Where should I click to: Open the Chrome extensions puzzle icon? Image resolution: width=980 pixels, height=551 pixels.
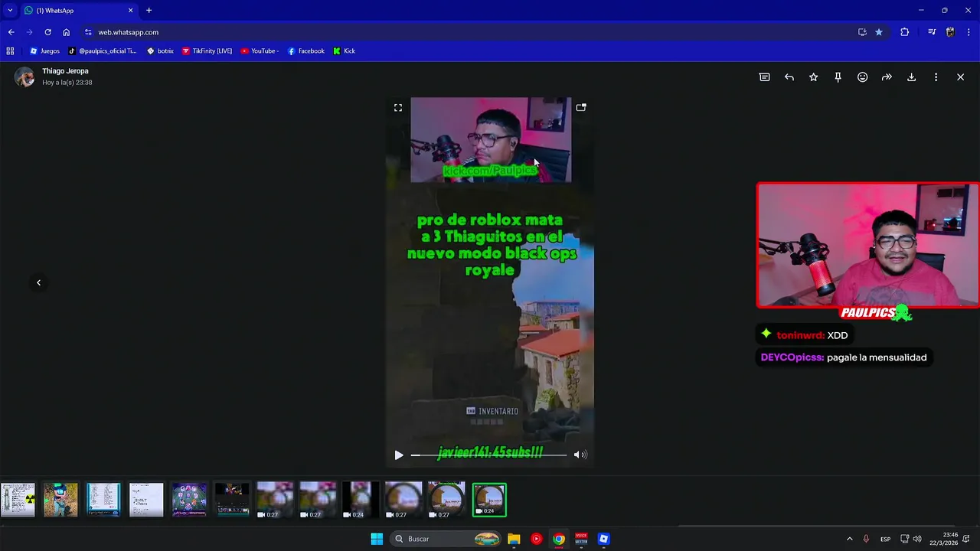[905, 32]
